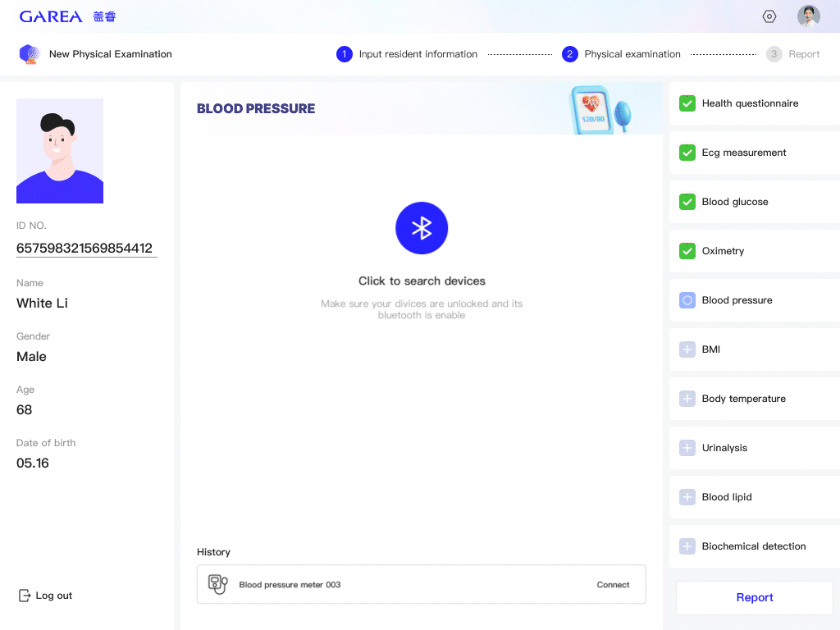Click the 'History' label
The width and height of the screenshot is (840, 630).
213,552
